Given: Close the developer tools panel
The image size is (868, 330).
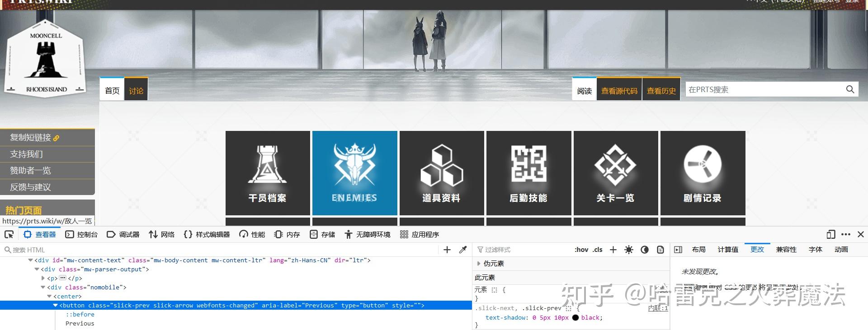Looking at the screenshot, I should 861,234.
